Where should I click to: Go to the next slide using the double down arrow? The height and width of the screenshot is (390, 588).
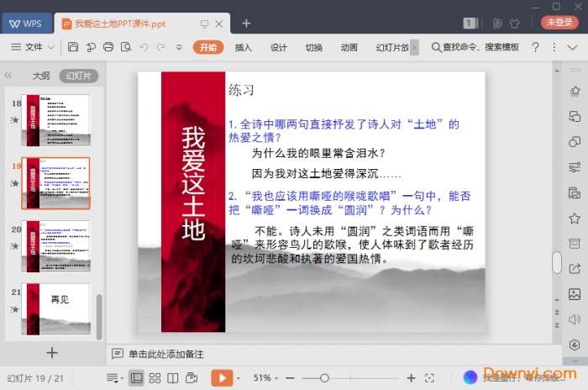pyautogui.click(x=557, y=325)
